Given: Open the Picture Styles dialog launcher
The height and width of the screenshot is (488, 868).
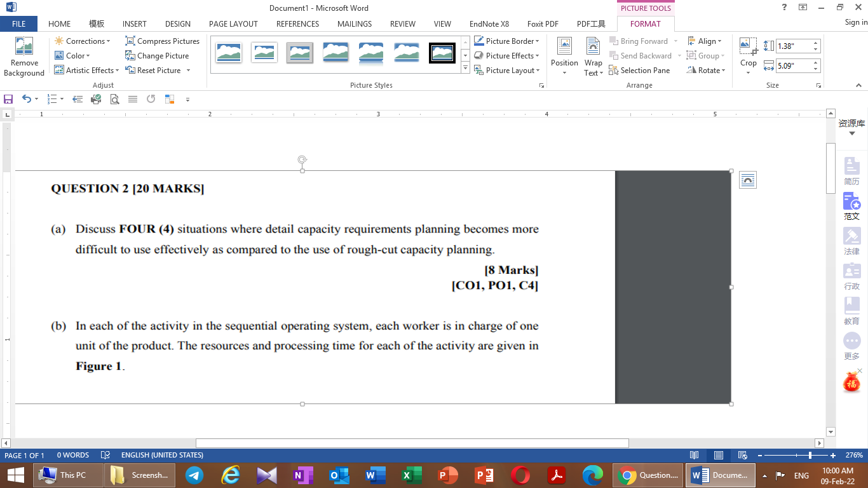Looking at the screenshot, I should pyautogui.click(x=541, y=85).
